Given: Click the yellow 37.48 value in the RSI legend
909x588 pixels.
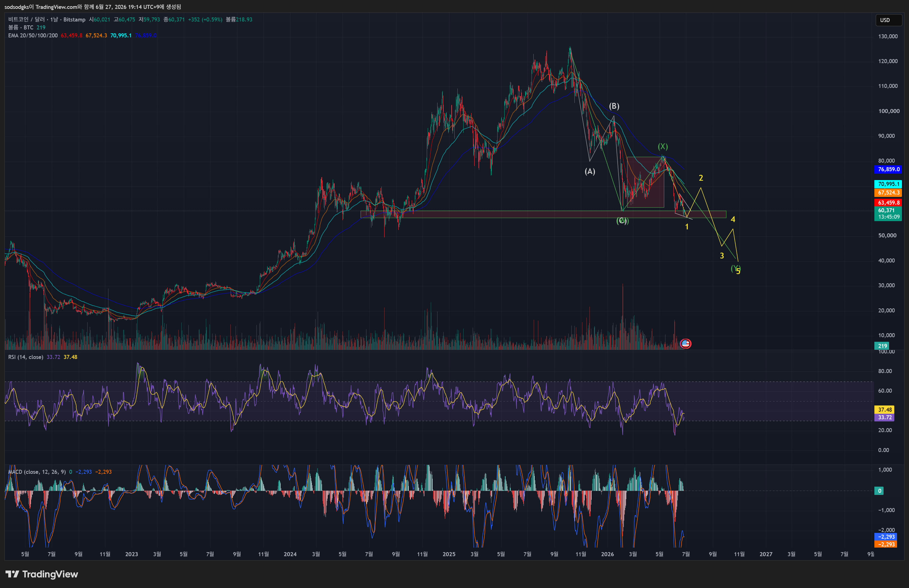Looking at the screenshot, I should pos(70,357).
